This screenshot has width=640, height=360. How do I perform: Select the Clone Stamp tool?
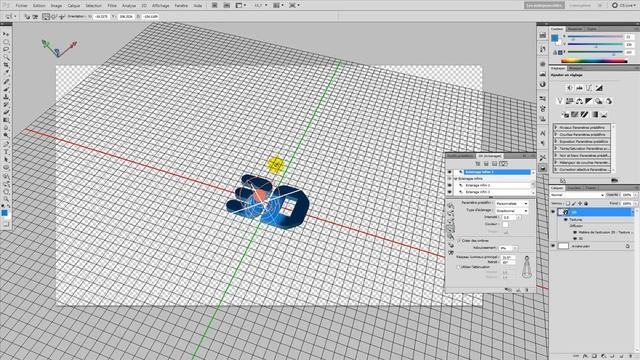(6, 97)
